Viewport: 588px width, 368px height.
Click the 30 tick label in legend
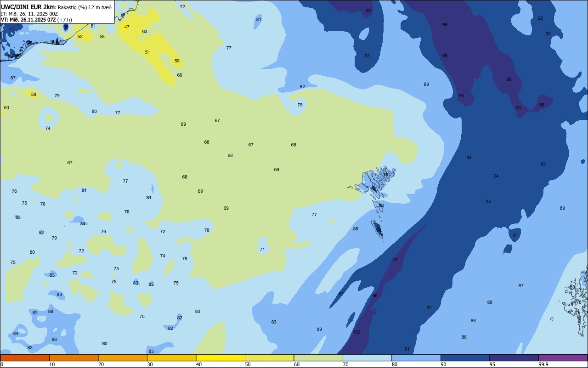pos(150,364)
